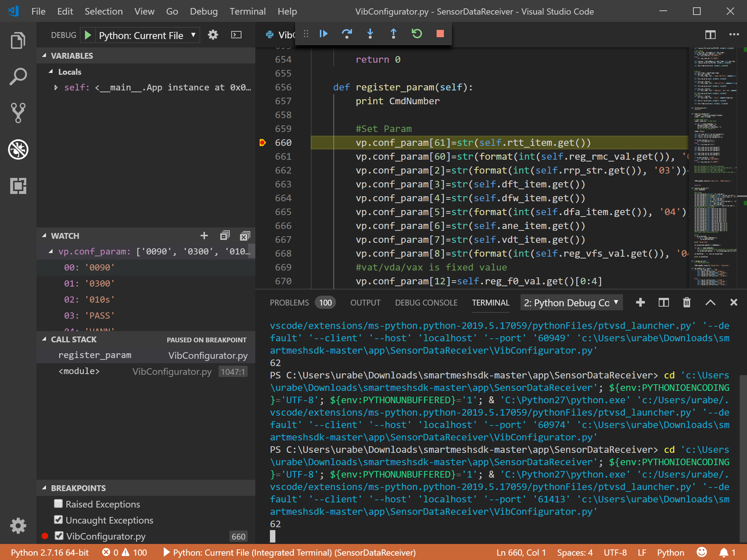Switch to the DEBUG CONSOLE tab
The width and height of the screenshot is (747, 560).
pyautogui.click(x=426, y=303)
